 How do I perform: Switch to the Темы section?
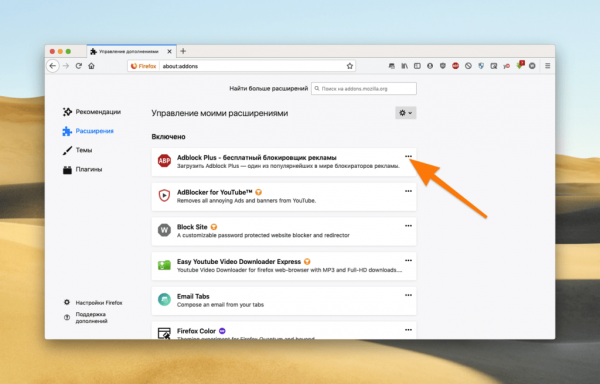(77, 150)
